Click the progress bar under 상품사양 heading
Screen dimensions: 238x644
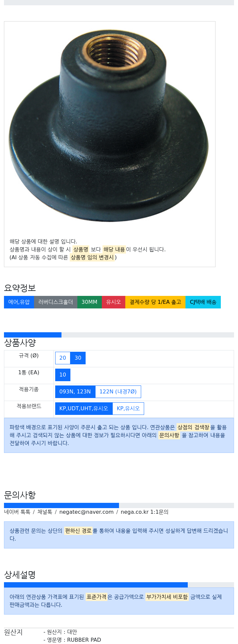[119, 335]
